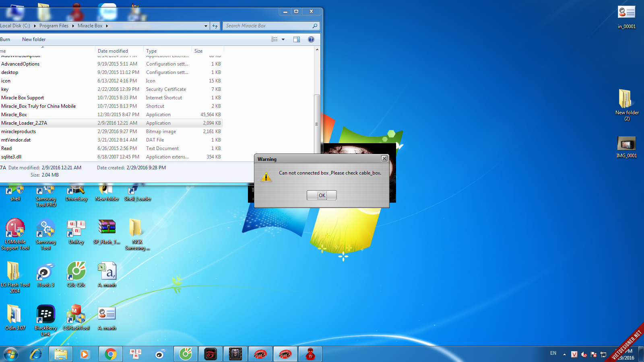This screenshot has width=644, height=362.
Task: Click Explorer vertical scrollbar thumb
Action: tap(317, 124)
